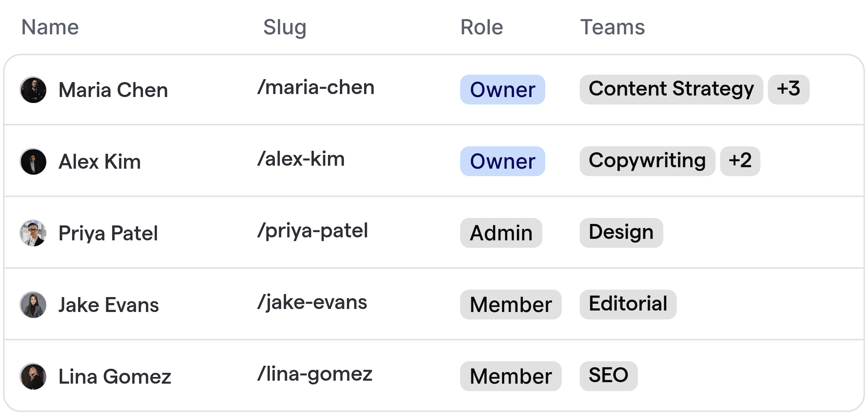Click Priya Patel's profile avatar
Viewport: 868px width, 415px height.
pos(33,233)
